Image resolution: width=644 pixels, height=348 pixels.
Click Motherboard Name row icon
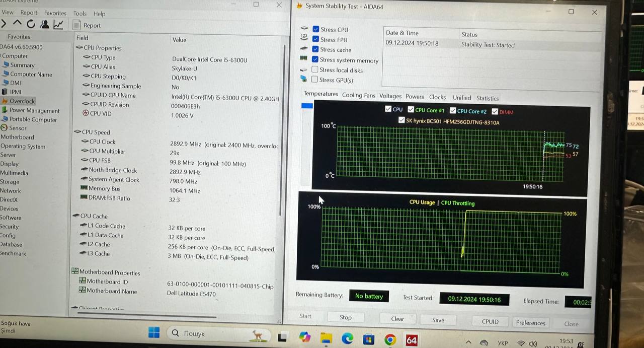[83, 290]
